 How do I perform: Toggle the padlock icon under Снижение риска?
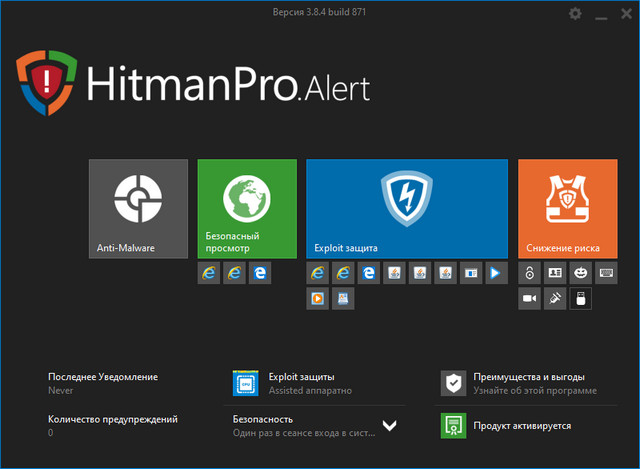click(530, 273)
